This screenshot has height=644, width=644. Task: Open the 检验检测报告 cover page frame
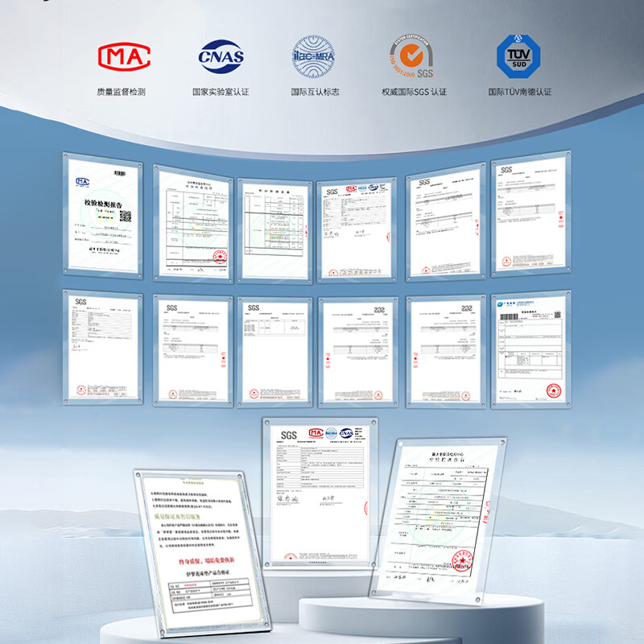103,216
